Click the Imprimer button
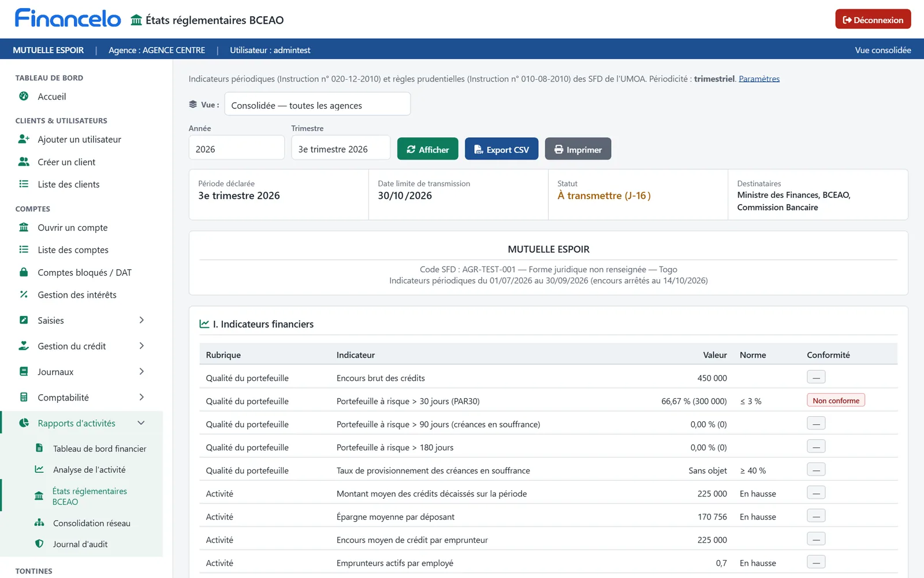This screenshot has height=578, width=924. click(x=577, y=149)
